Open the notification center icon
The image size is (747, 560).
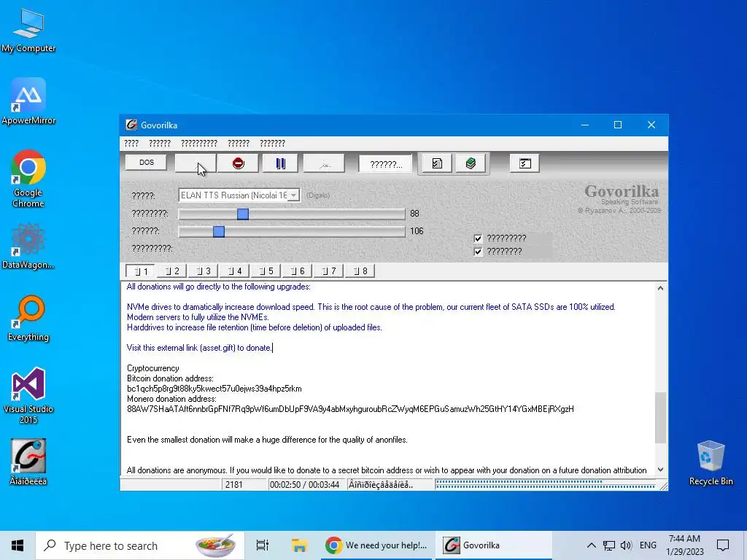(x=723, y=545)
